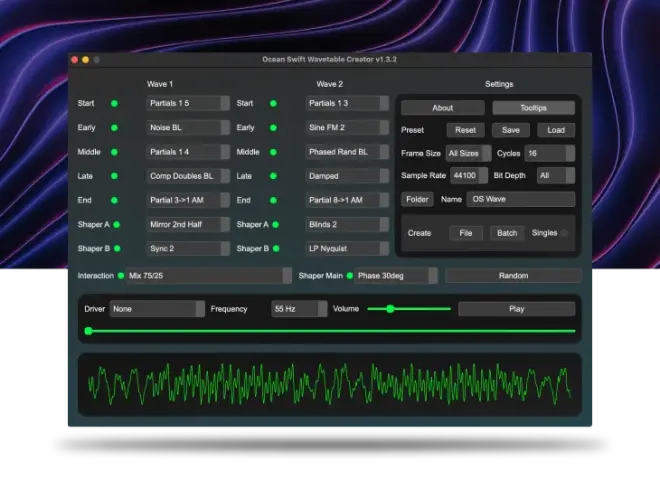This screenshot has width=660, height=488.
Task: Toggle the Wave 2 Early green indicator
Action: pyautogui.click(x=273, y=128)
